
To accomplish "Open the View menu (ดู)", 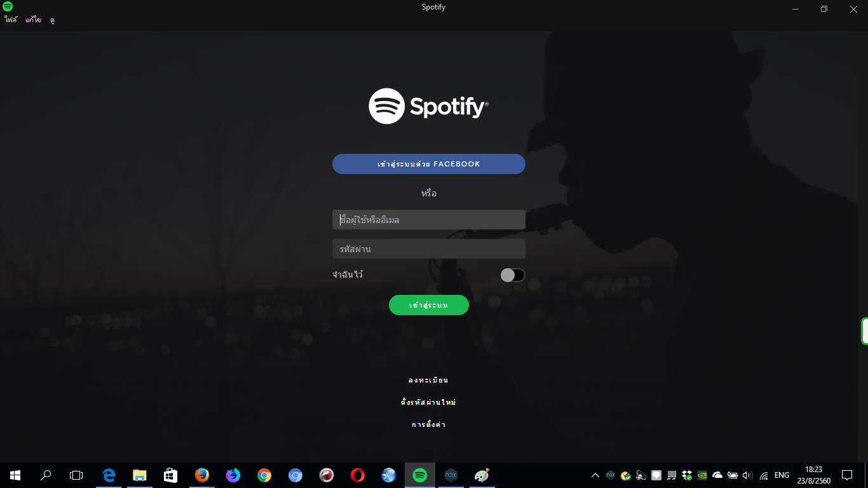I will pyautogui.click(x=52, y=20).
